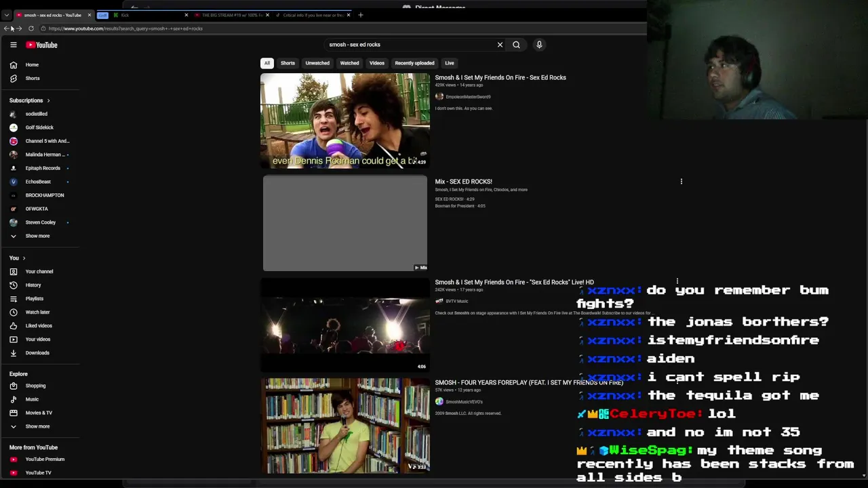Viewport: 868px width, 488px height.
Task: Open Steven Cooley channel
Action: [39, 222]
